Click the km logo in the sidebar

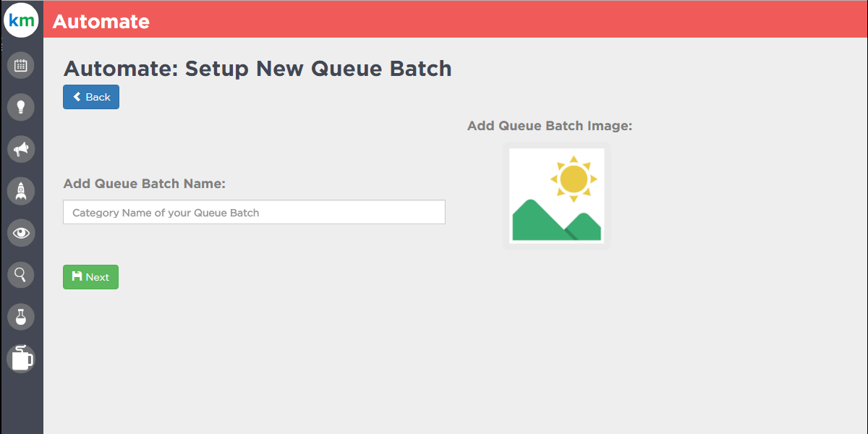click(x=21, y=21)
